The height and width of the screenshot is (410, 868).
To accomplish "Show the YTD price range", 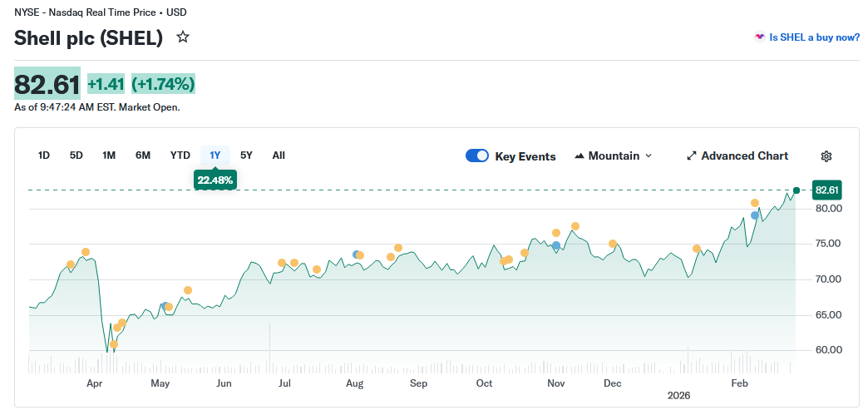I will coord(180,156).
